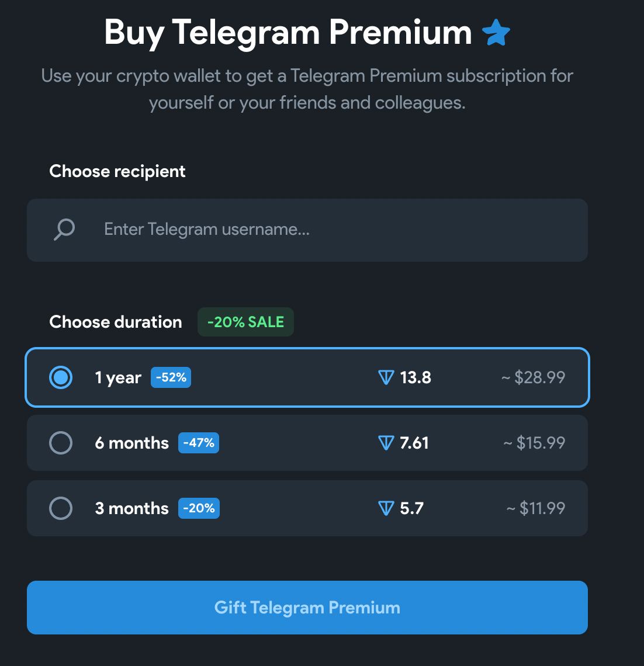
Task: Click the magnifying glass search icon
Action: click(64, 230)
